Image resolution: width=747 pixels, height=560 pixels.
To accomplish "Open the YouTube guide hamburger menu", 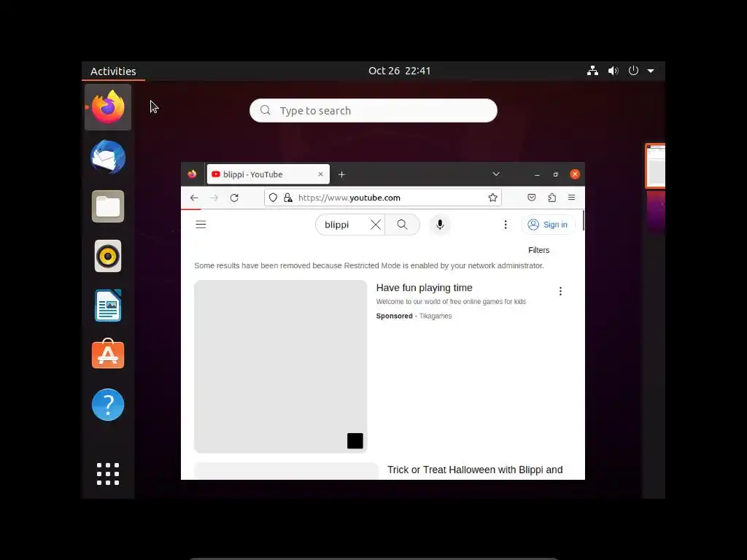I will pos(201,225).
